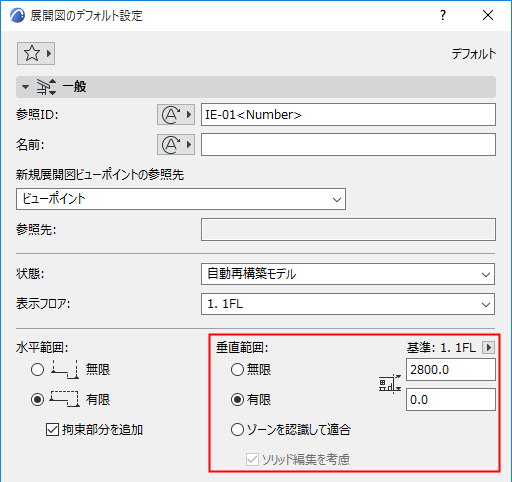The image size is (512, 482).
Task: Select ゾーンを認識して適合 option
Action: click(237, 430)
